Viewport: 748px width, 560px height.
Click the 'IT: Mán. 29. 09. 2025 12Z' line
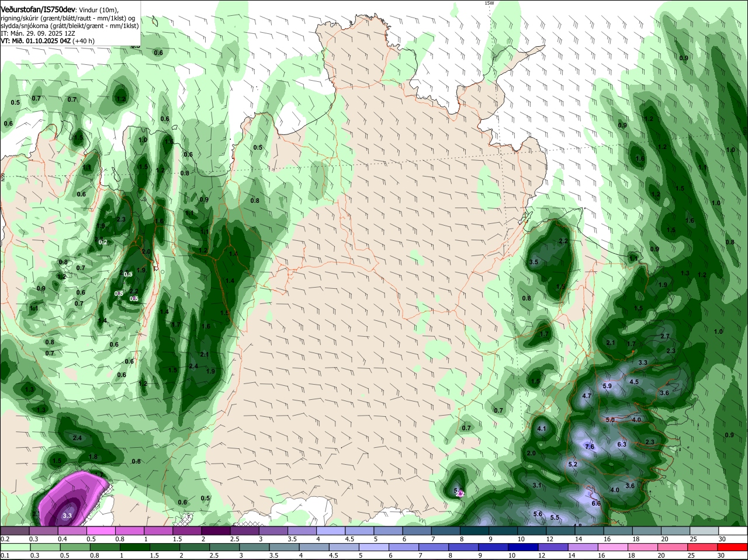37,33
